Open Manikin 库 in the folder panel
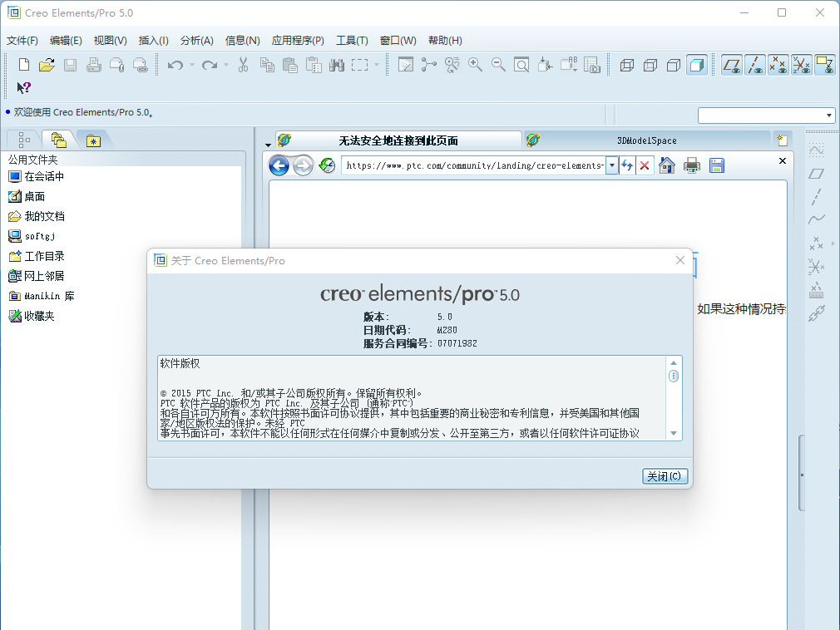 coord(42,296)
